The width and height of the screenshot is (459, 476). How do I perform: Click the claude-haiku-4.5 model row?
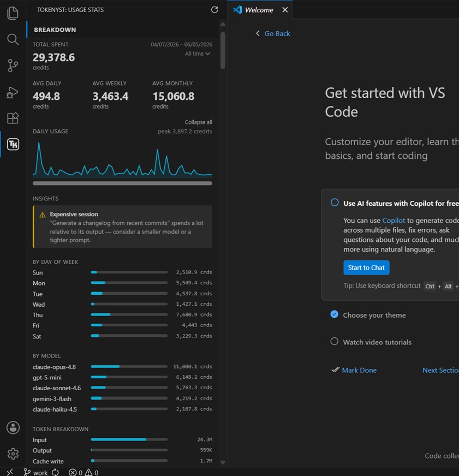[122, 409]
